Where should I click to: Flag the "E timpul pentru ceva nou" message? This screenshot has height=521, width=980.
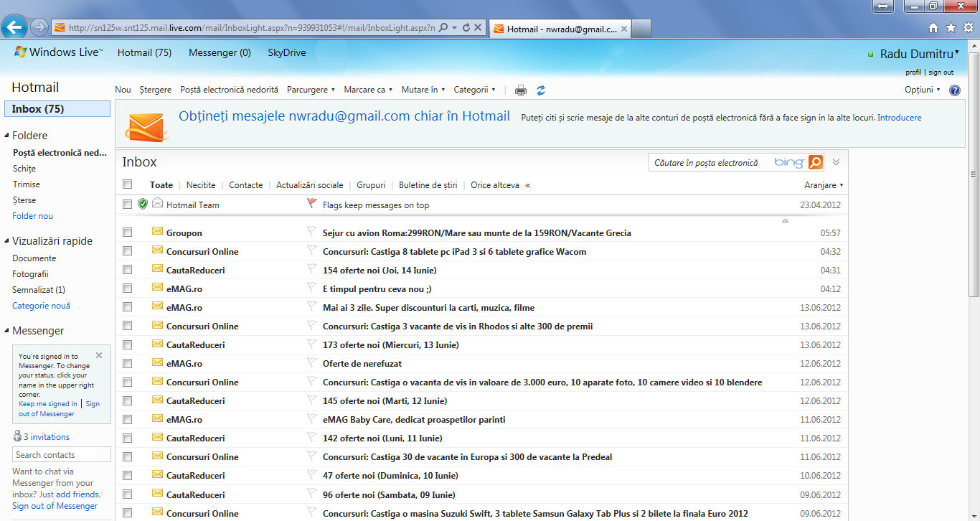[x=311, y=288]
